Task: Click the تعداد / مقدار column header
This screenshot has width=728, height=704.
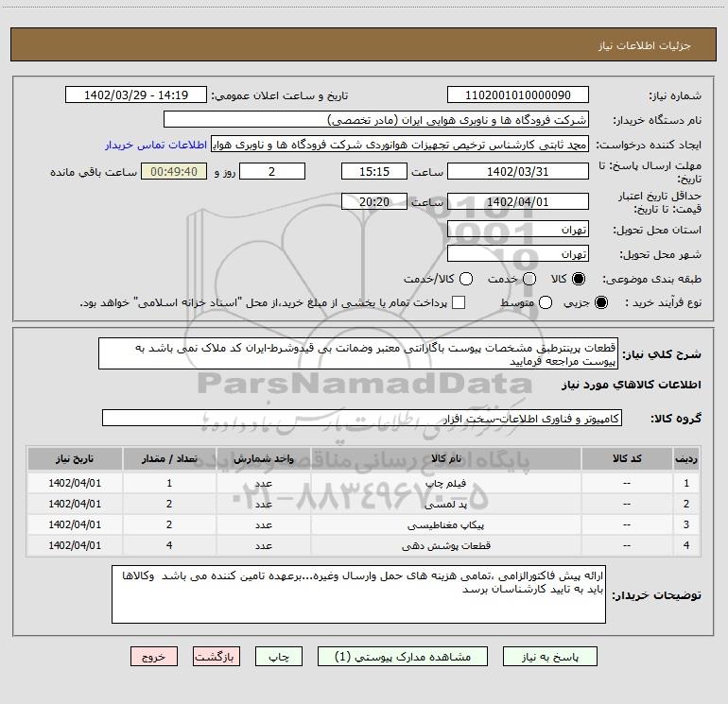Action: click(x=169, y=458)
